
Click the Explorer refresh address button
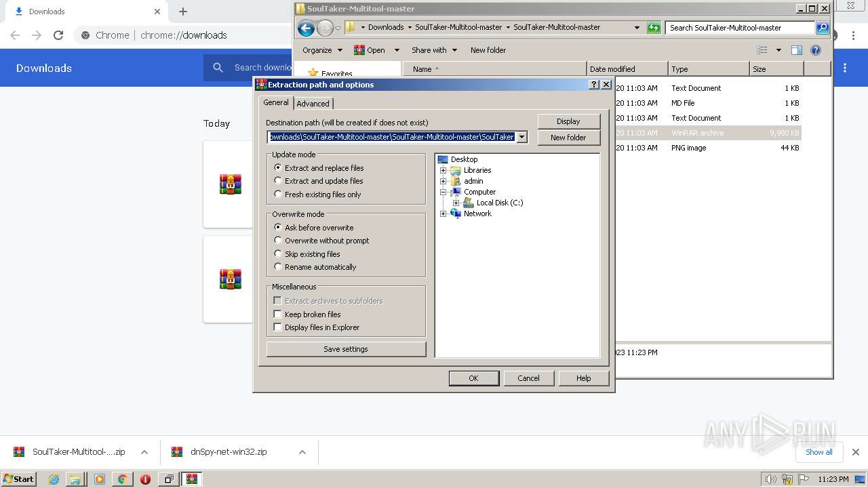tap(654, 28)
